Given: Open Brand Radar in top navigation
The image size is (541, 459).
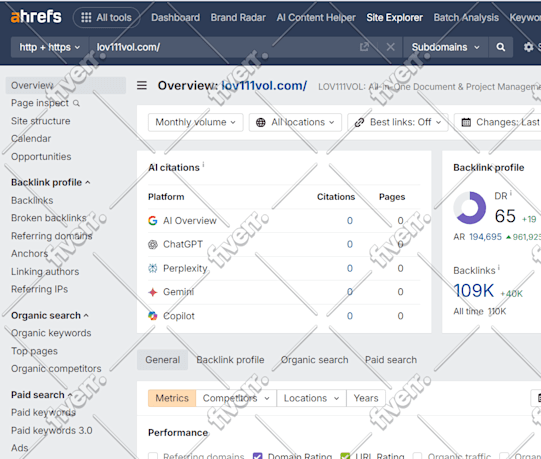Looking at the screenshot, I should [x=238, y=17].
